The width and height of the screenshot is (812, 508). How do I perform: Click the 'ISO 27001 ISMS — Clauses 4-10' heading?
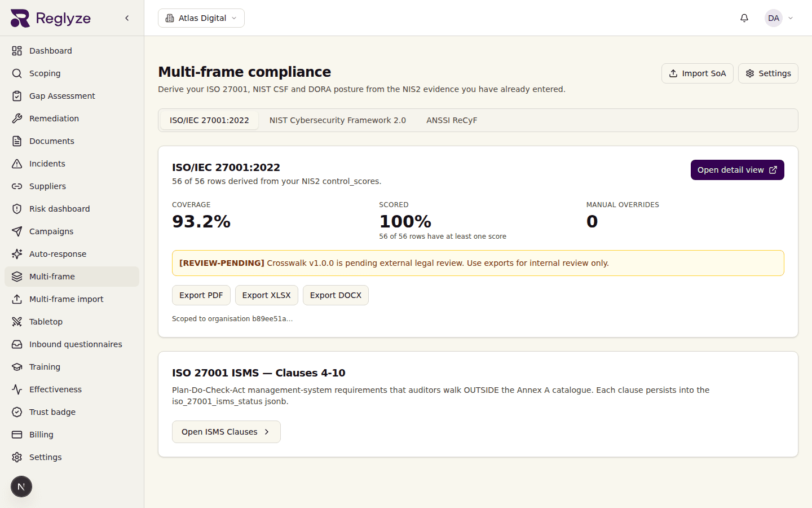[x=259, y=373]
